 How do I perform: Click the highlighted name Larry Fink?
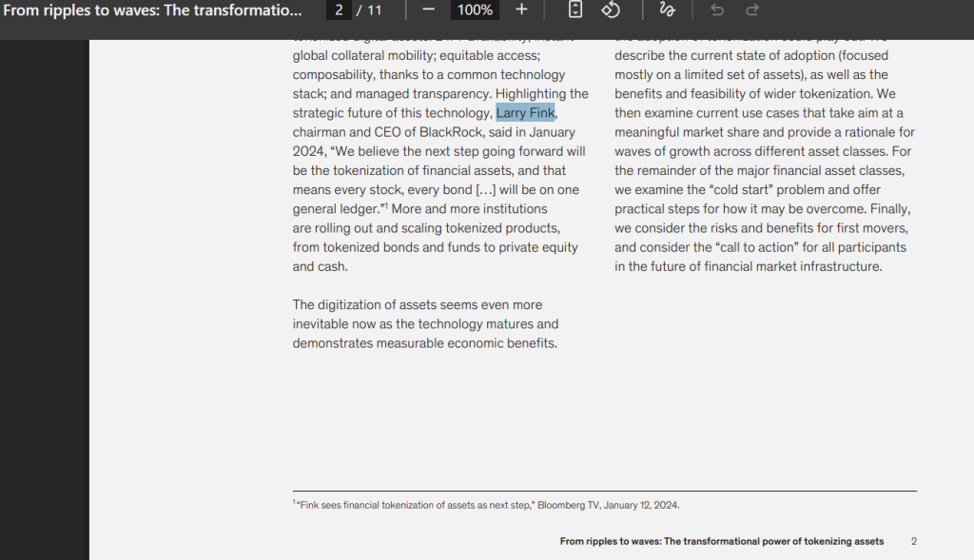pyautogui.click(x=525, y=113)
